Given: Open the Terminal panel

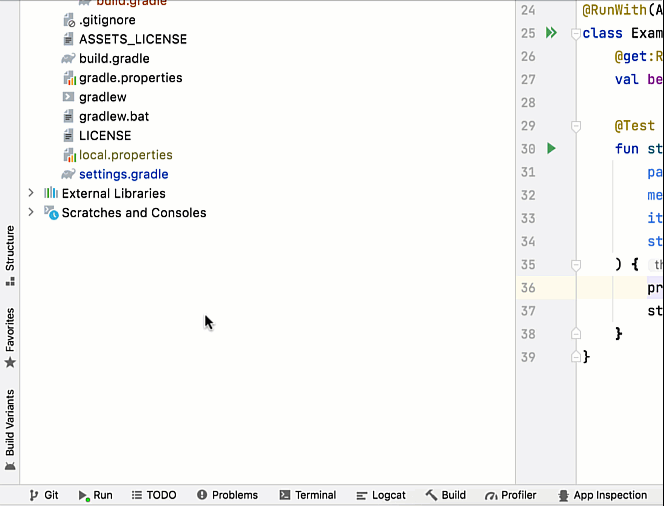Looking at the screenshot, I should pyautogui.click(x=307, y=495).
